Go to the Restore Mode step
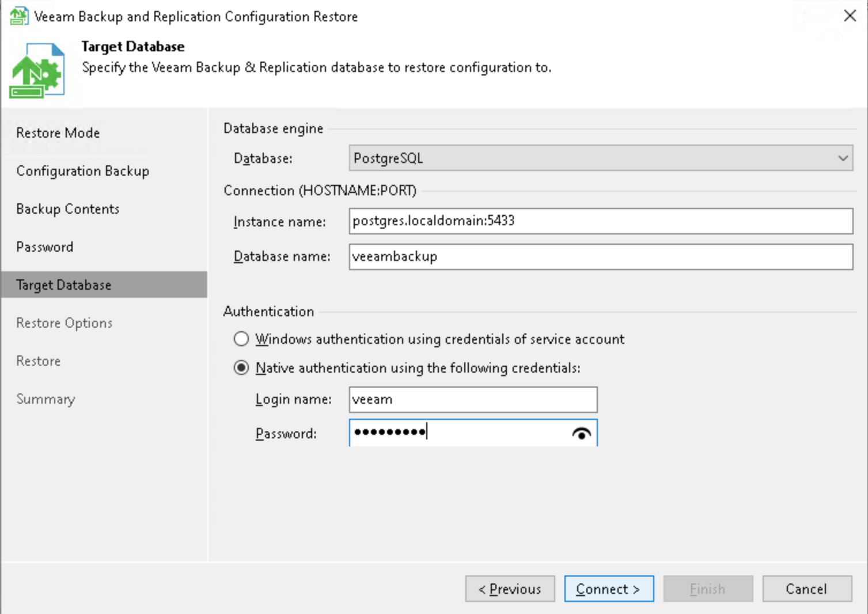868x614 pixels. pyautogui.click(x=58, y=133)
